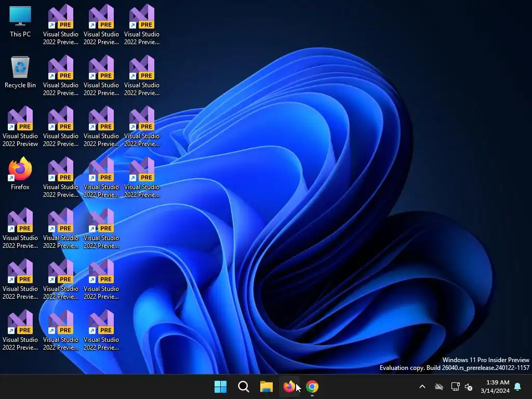Select shortcut labeled 'Visual Studio 2022 Preview' without ellipsis
Screen dimensions: 532x399
click(x=20, y=126)
